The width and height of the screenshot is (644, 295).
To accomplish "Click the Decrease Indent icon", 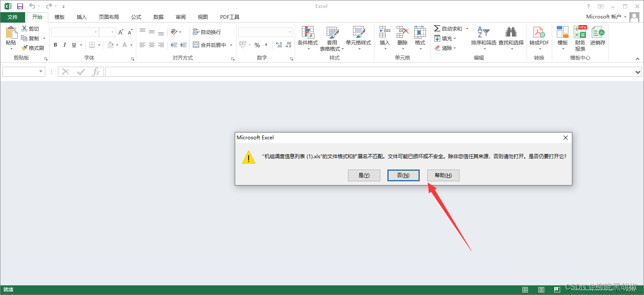I will [174, 45].
